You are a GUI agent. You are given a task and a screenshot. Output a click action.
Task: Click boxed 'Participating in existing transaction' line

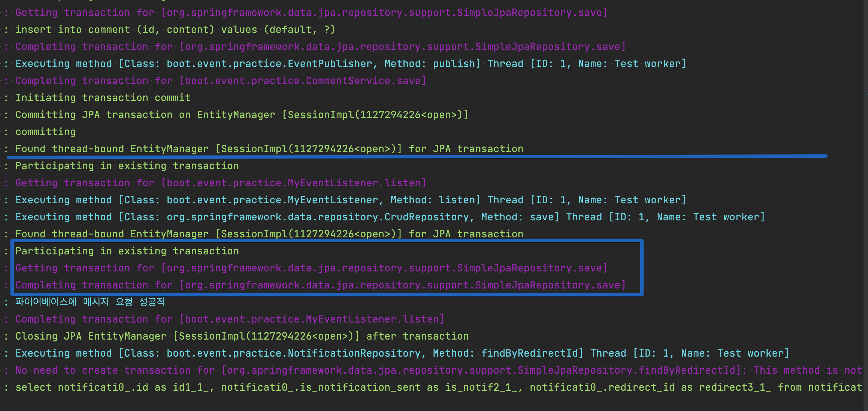pos(127,251)
